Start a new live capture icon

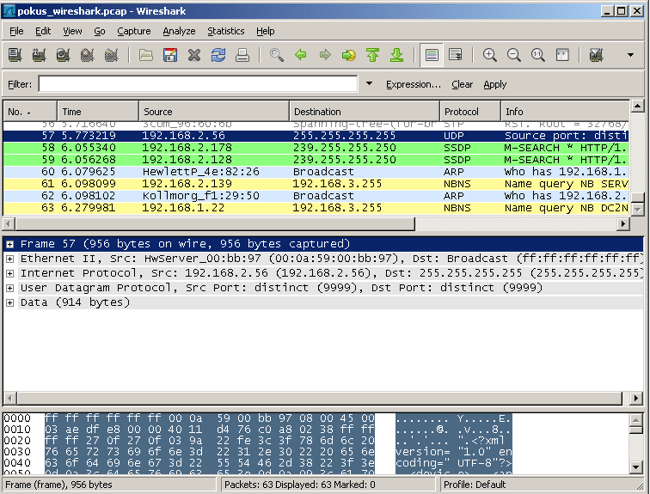coord(63,55)
